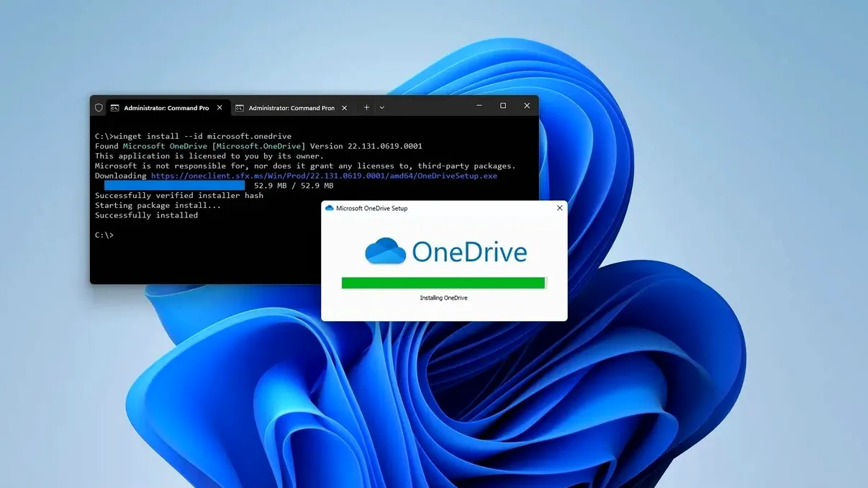Switch to the second Administrator: Command Prompt tab
868x488 pixels.
(x=292, y=107)
